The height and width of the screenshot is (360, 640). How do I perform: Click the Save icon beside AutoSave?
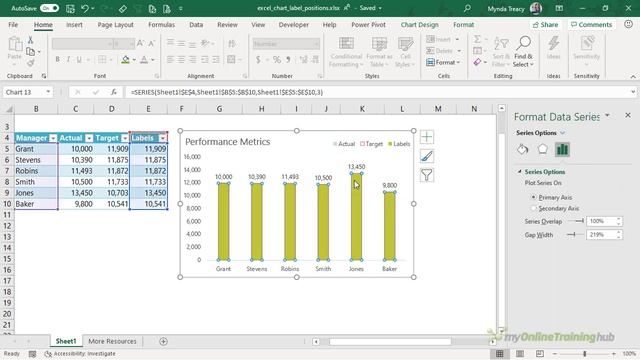tap(70, 8)
